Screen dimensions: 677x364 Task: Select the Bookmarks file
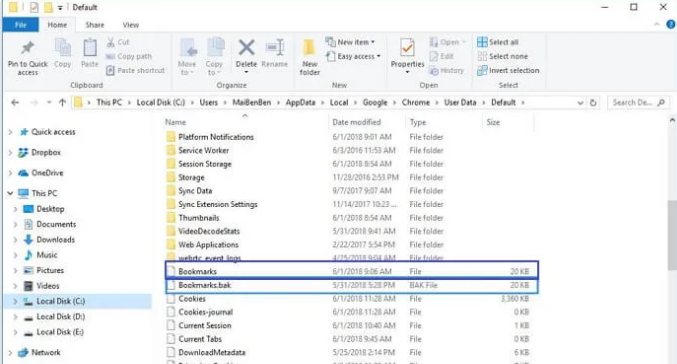(351, 271)
